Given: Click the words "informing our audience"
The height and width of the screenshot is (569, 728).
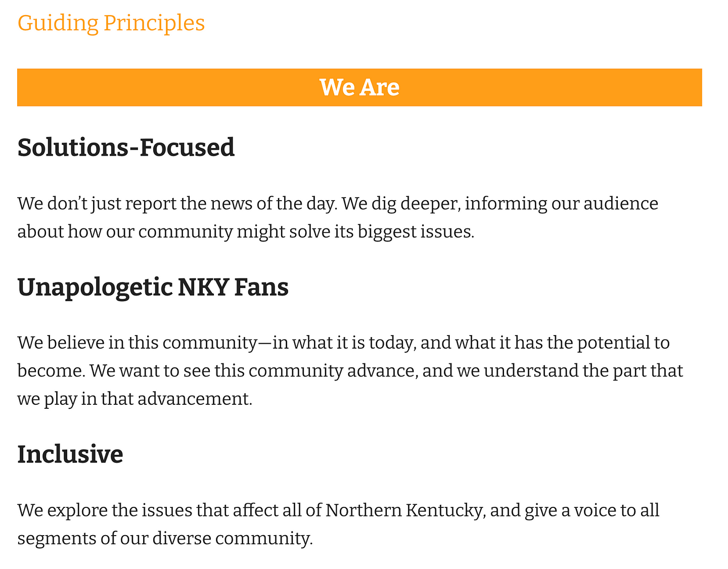Looking at the screenshot, I should click(x=561, y=204).
